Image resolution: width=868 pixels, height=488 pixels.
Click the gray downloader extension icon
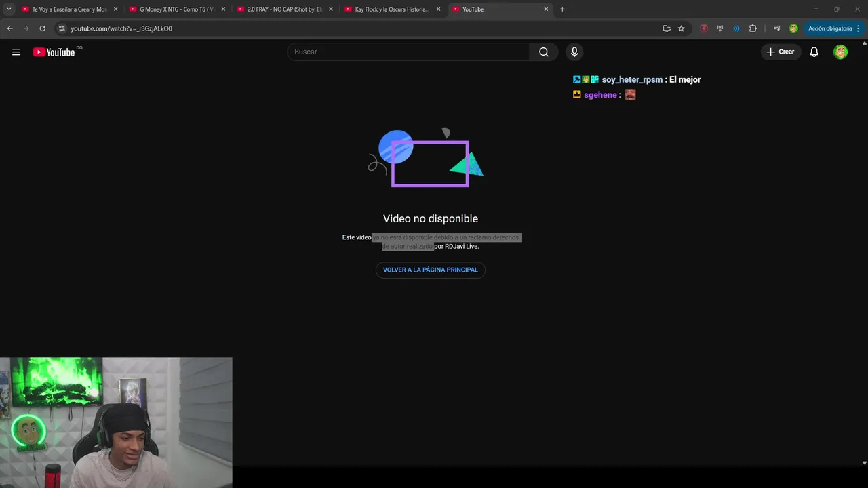(720, 28)
